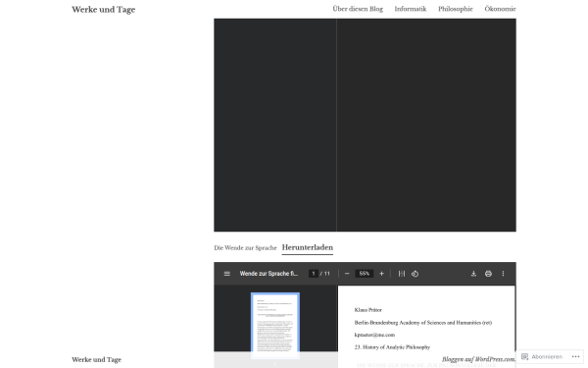The image size is (588, 368).
Task: Open the PDF more actions menu
Action: [x=503, y=274]
